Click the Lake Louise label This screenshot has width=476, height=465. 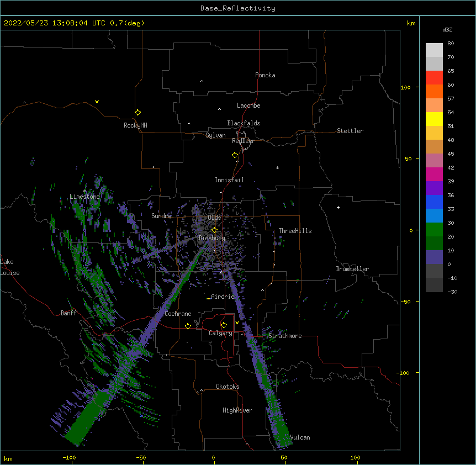click(10, 267)
